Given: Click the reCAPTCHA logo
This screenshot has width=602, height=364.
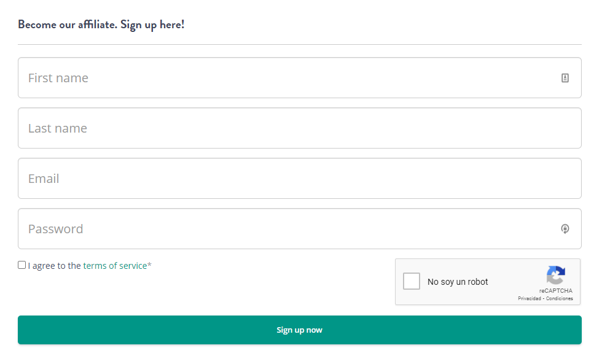Looking at the screenshot, I should point(555,276).
